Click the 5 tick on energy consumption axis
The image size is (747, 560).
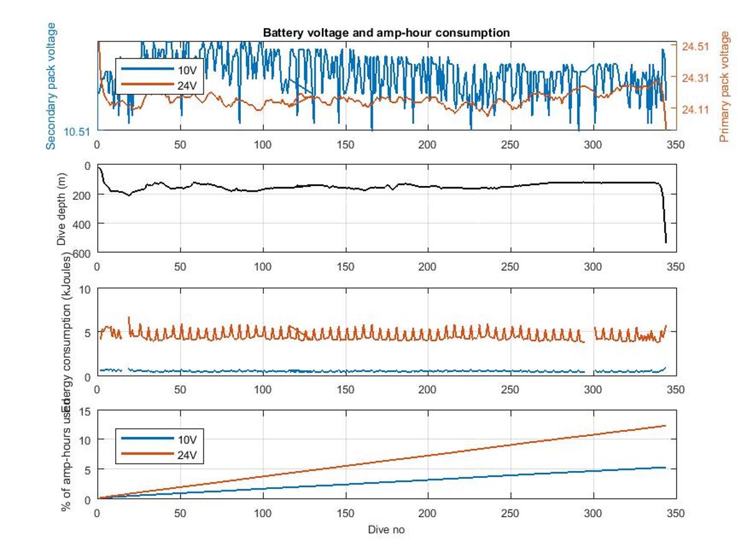pos(89,333)
